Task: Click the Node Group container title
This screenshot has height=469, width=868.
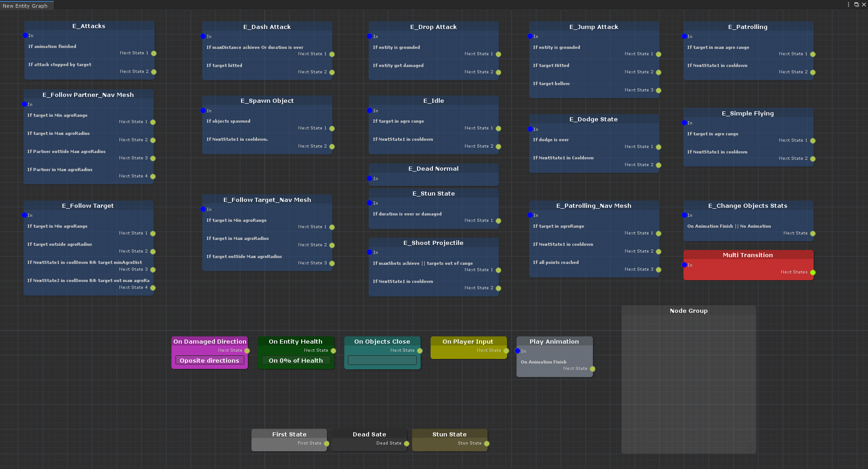Action: 688,311
